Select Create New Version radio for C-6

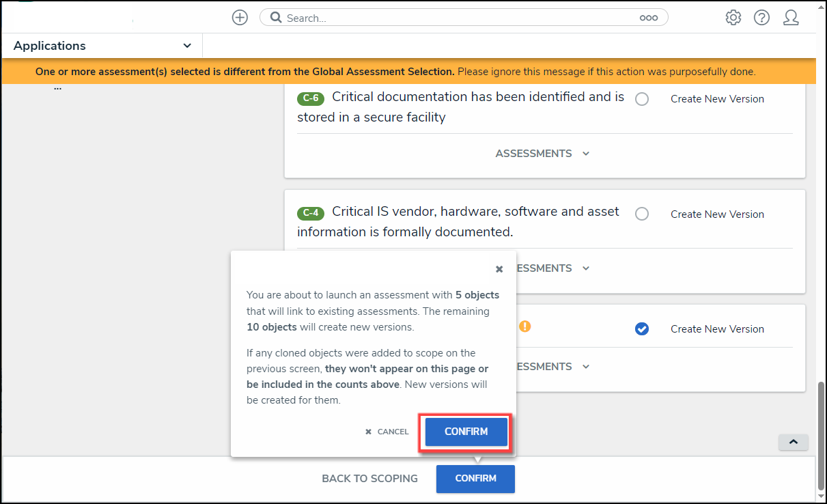click(x=642, y=99)
